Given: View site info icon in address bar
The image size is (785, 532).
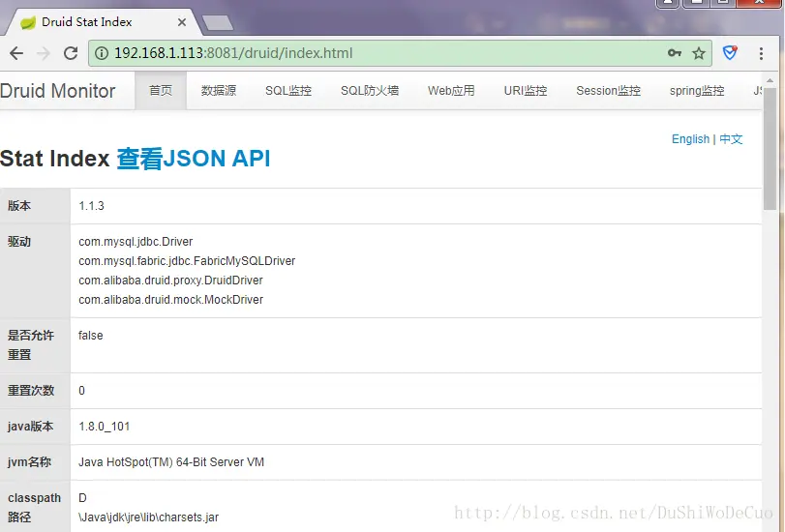Looking at the screenshot, I should point(102,53).
